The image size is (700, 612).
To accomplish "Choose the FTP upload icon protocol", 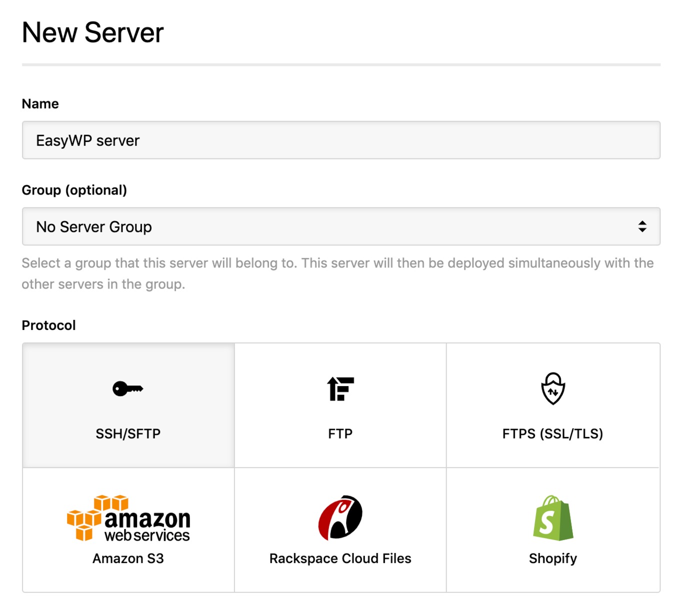I will 340,389.
